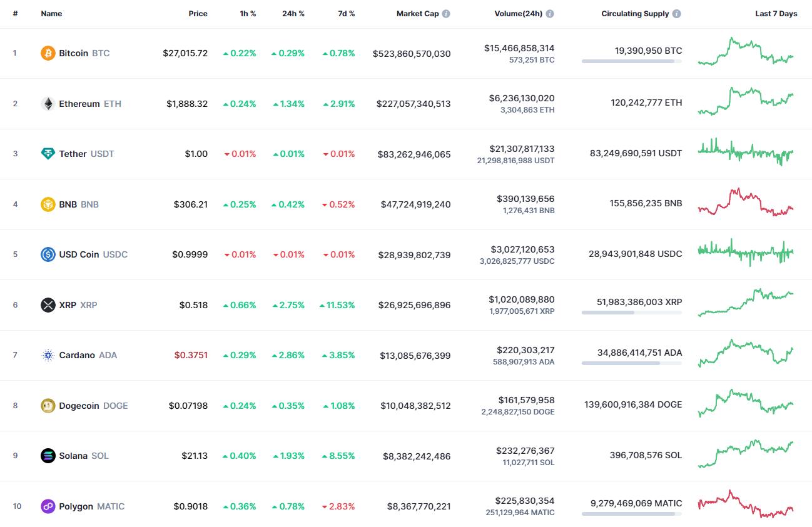Open the Market Cap info tooltip
This screenshot has height=527, width=812.
pyautogui.click(x=447, y=13)
